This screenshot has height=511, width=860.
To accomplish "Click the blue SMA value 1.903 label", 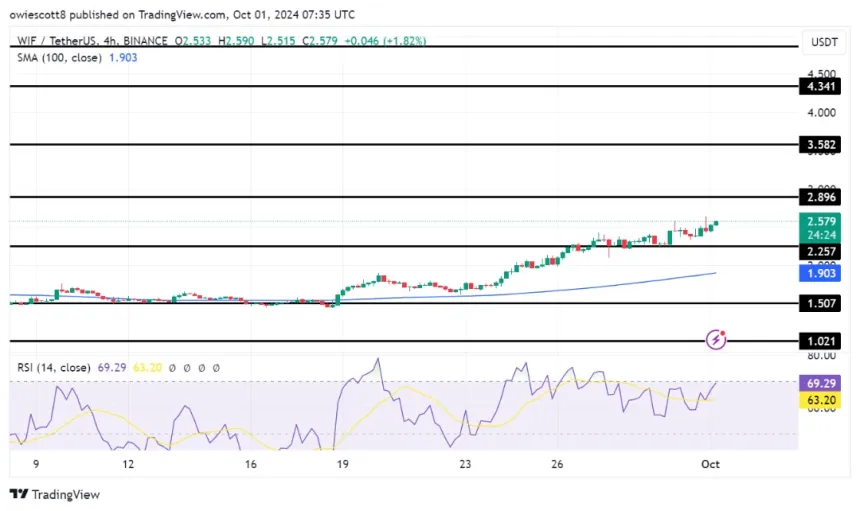I will [x=821, y=273].
